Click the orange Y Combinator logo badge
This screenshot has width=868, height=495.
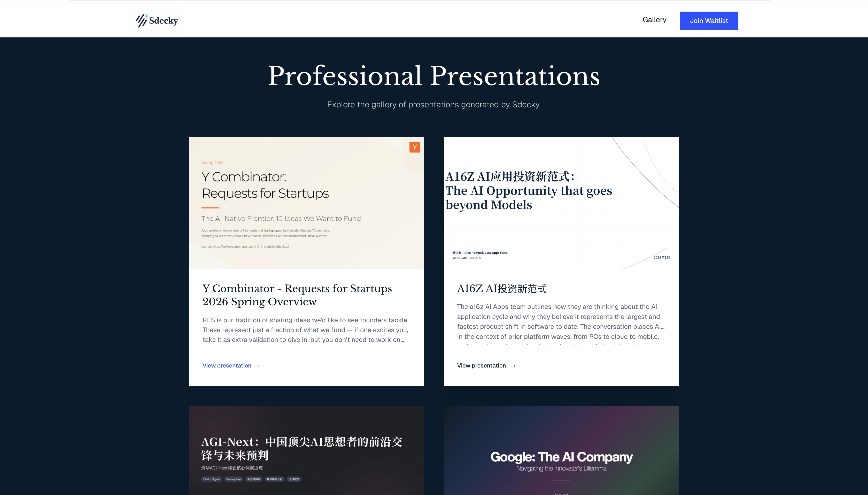point(414,147)
